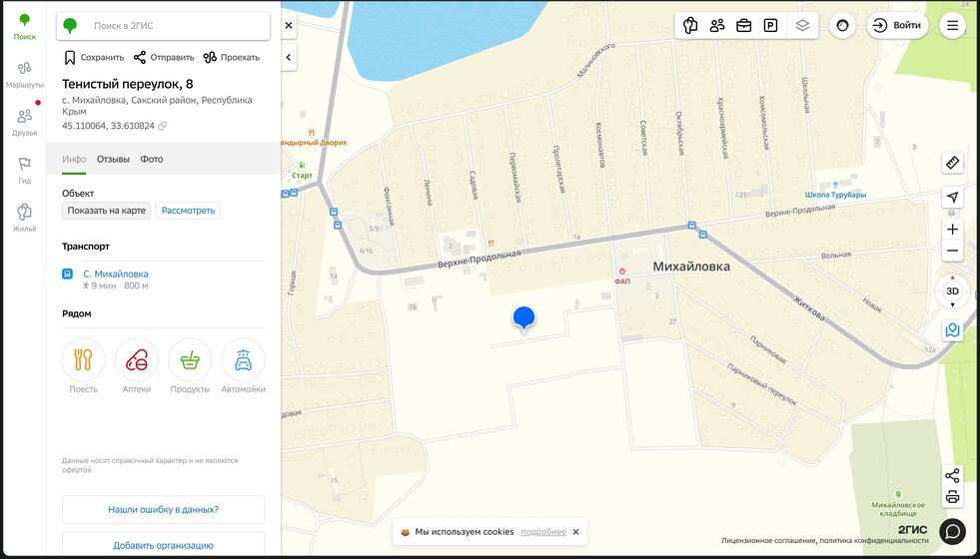
Task: Click Показать на карте button
Action: [x=106, y=211]
